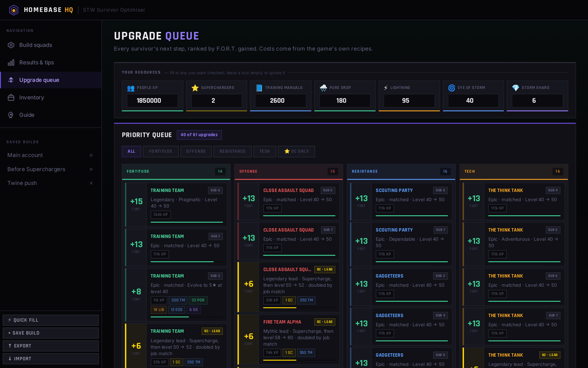Edit the People XP value field
Viewport: 588px width, 368px height.
(153, 101)
